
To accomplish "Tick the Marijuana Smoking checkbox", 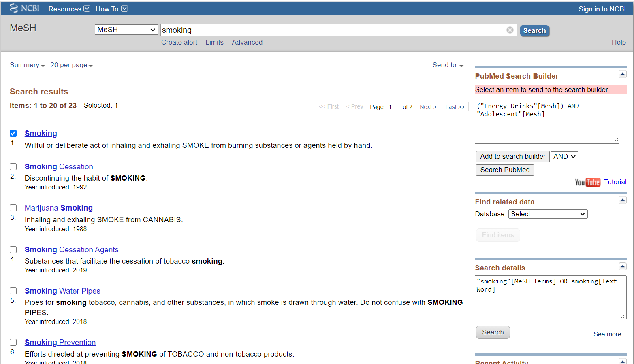I will [13, 208].
